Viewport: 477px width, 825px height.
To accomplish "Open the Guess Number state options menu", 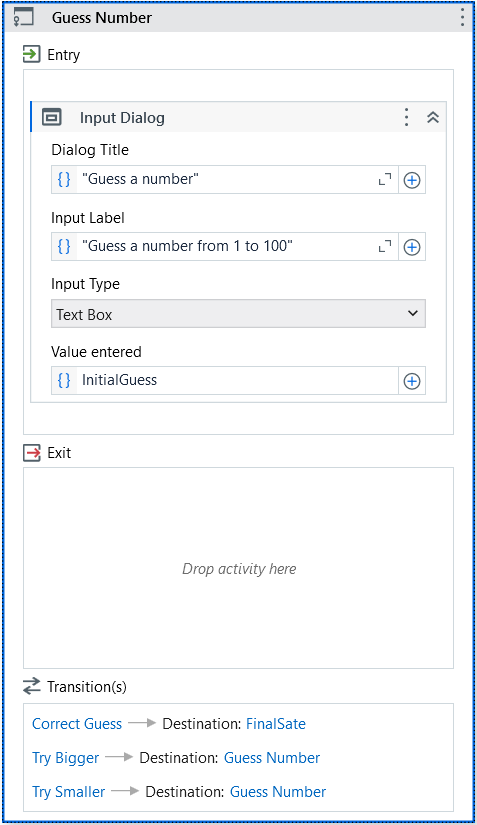I will click(462, 17).
